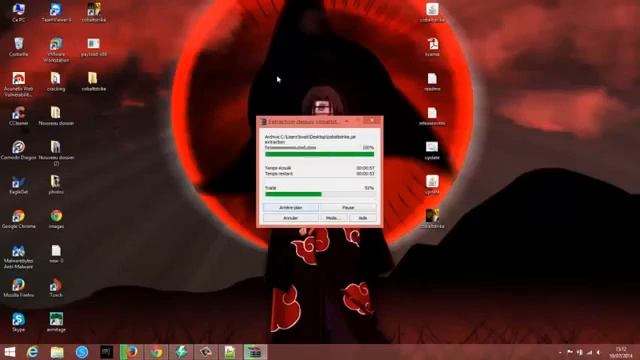This screenshot has width=640, height=360.
Task: Launch Google Chrome desktop shortcut
Action: click(18, 219)
